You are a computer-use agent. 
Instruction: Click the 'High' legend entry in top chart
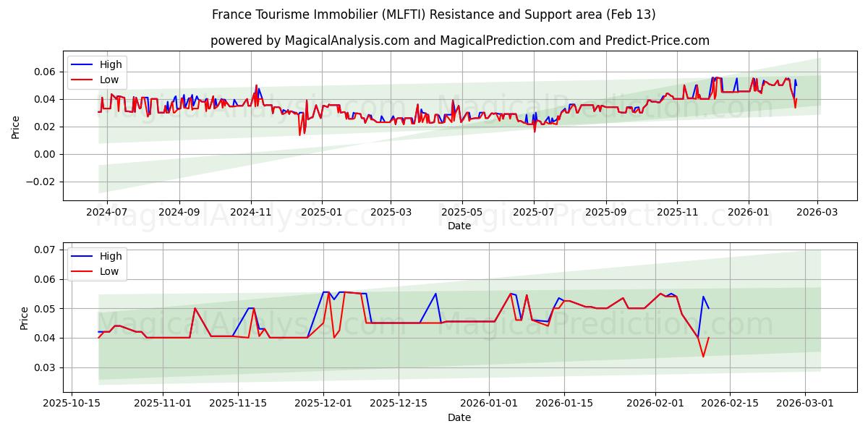point(113,64)
